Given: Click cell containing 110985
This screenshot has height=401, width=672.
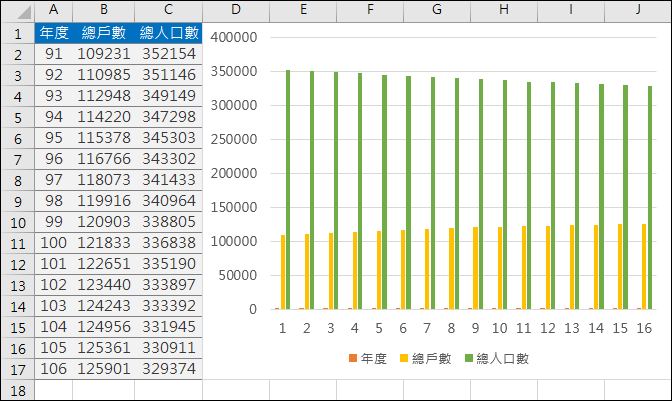Looking at the screenshot, I should coord(104,75).
